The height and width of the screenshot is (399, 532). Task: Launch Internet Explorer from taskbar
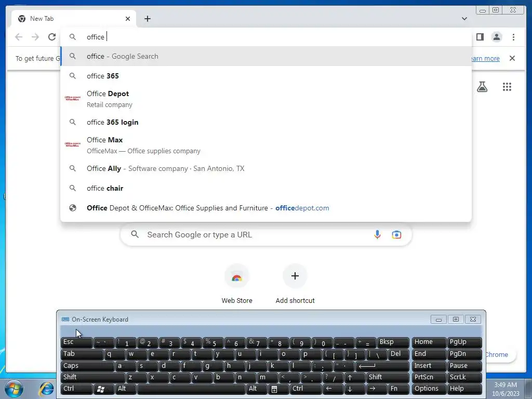point(46,389)
